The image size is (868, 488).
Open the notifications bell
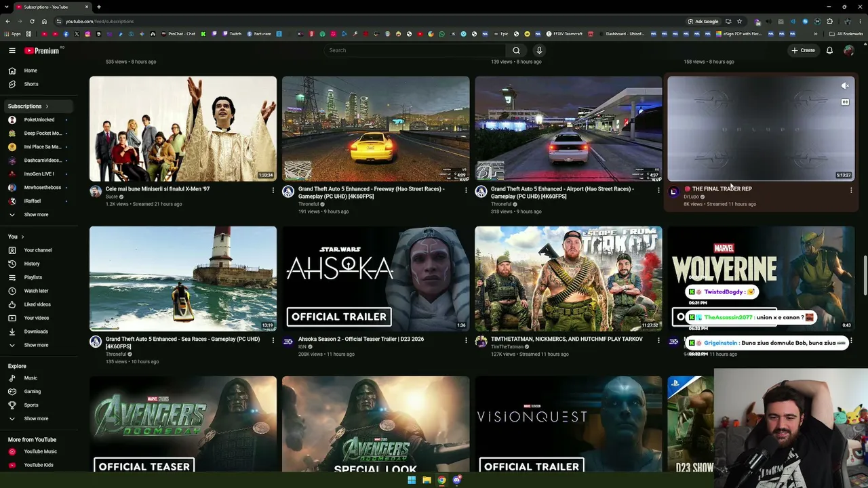pos(829,50)
